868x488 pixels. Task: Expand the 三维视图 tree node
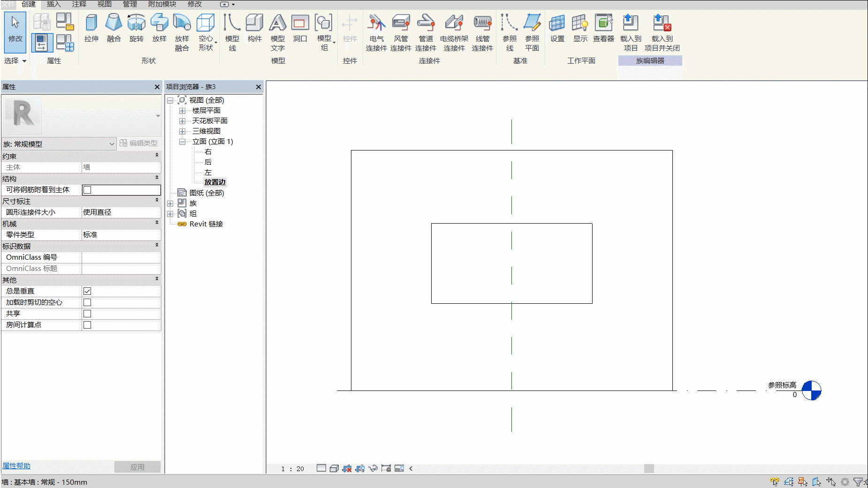point(183,131)
